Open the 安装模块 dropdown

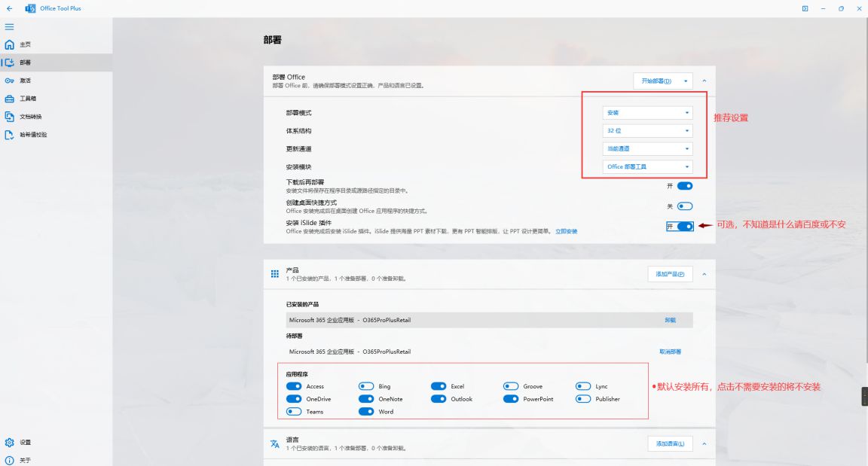(647, 166)
